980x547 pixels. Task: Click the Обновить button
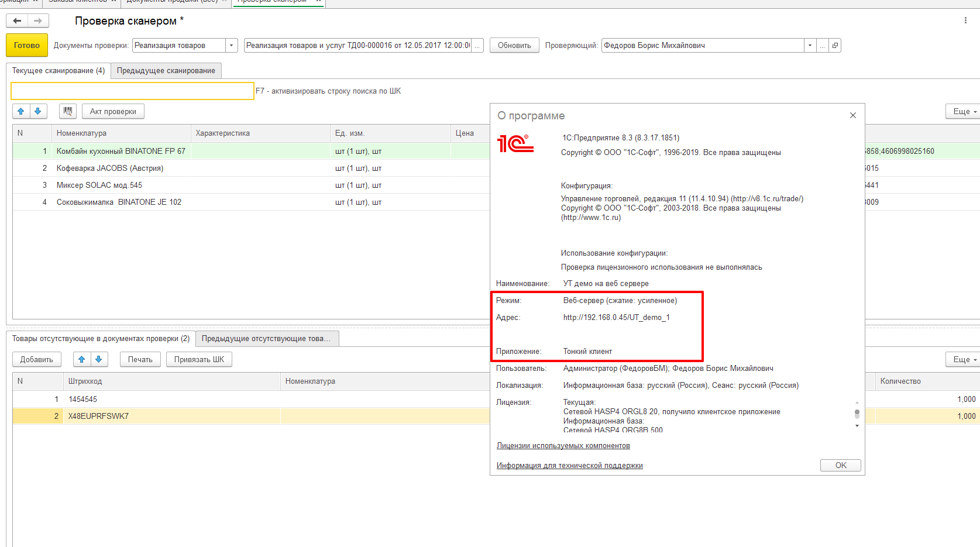[514, 45]
